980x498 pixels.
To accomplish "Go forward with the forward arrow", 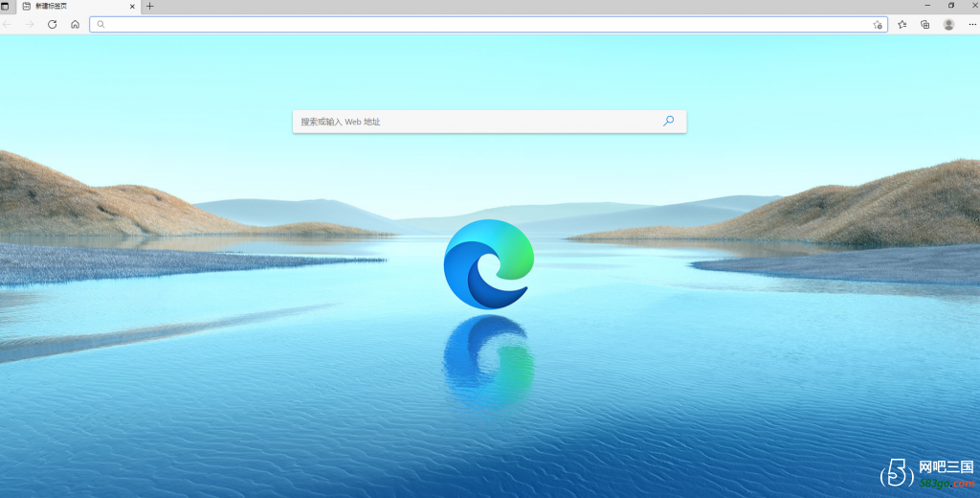I will tap(30, 24).
